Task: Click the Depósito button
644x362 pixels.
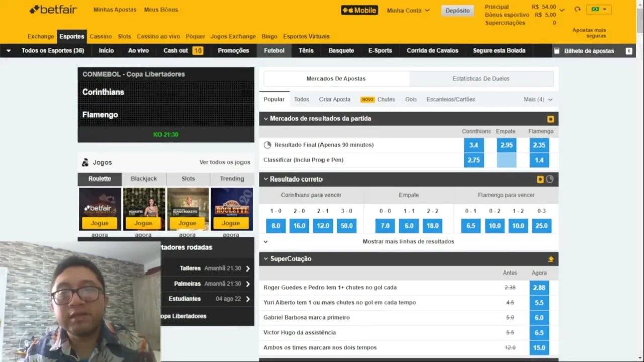Action: pos(457,10)
